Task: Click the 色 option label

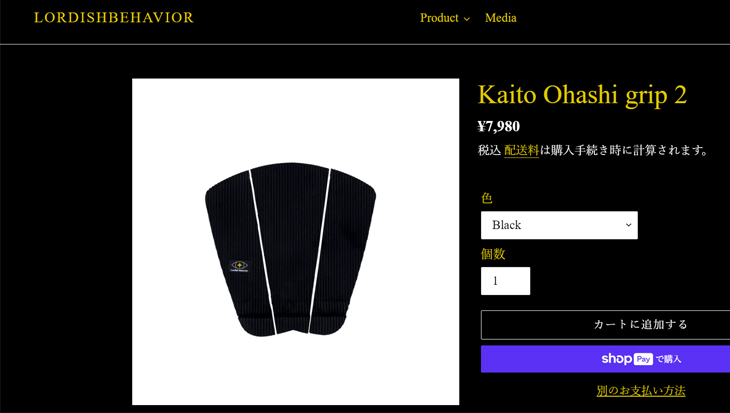Action: (x=487, y=198)
